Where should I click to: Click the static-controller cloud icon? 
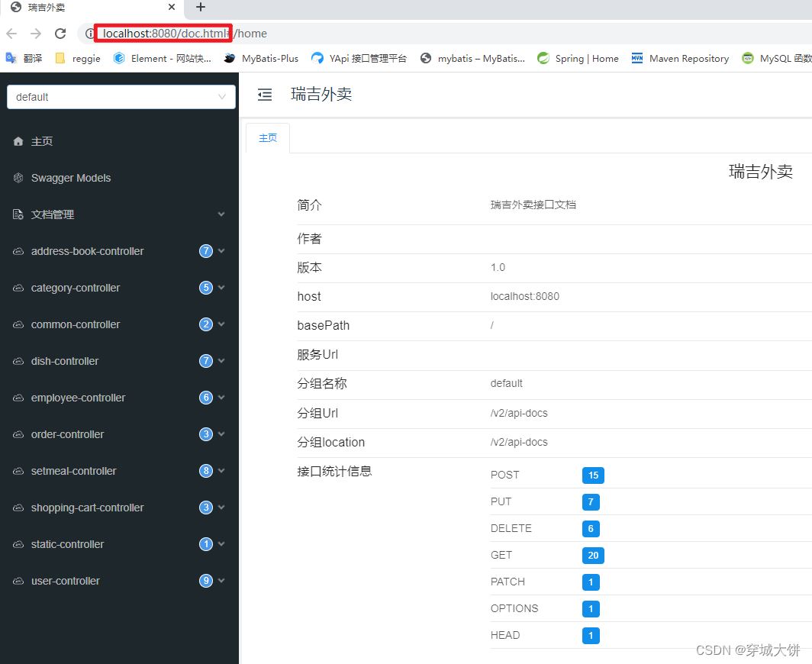pyautogui.click(x=18, y=544)
